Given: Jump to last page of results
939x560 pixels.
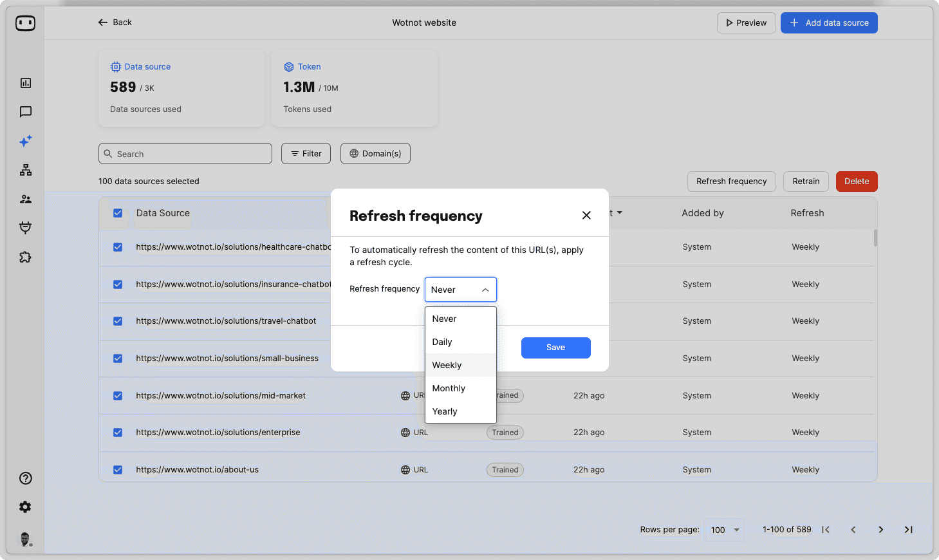Looking at the screenshot, I should click(909, 530).
